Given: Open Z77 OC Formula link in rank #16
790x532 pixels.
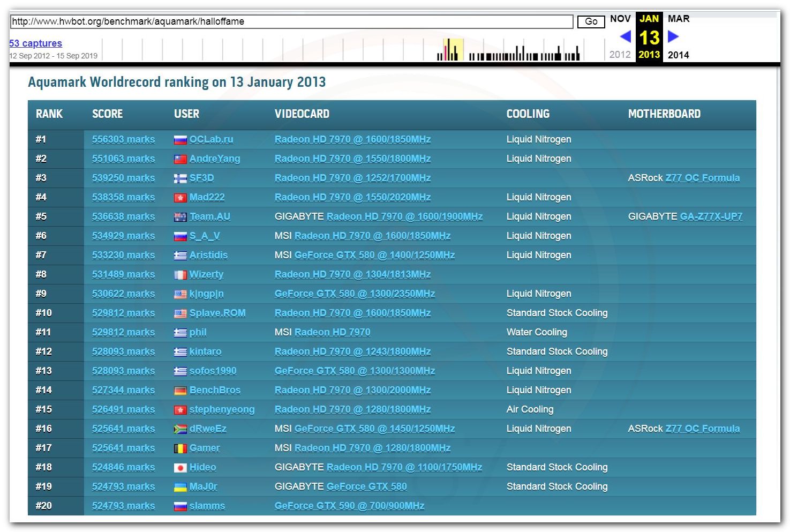Looking at the screenshot, I should point(702,429).
